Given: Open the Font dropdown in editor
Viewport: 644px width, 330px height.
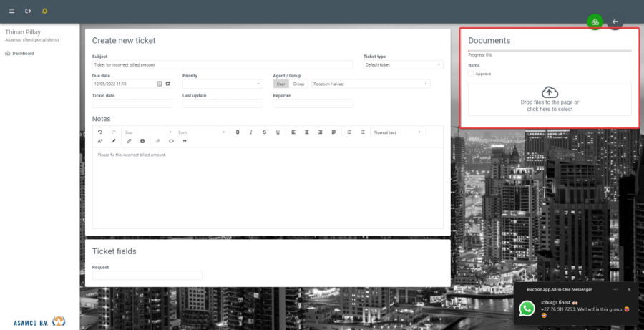Looking at the screenshot, I should click(x=202, y=132).
